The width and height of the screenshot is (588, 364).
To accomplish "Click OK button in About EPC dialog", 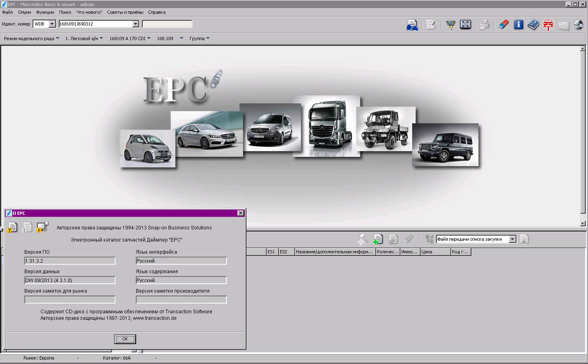I will tap(125, 339).
